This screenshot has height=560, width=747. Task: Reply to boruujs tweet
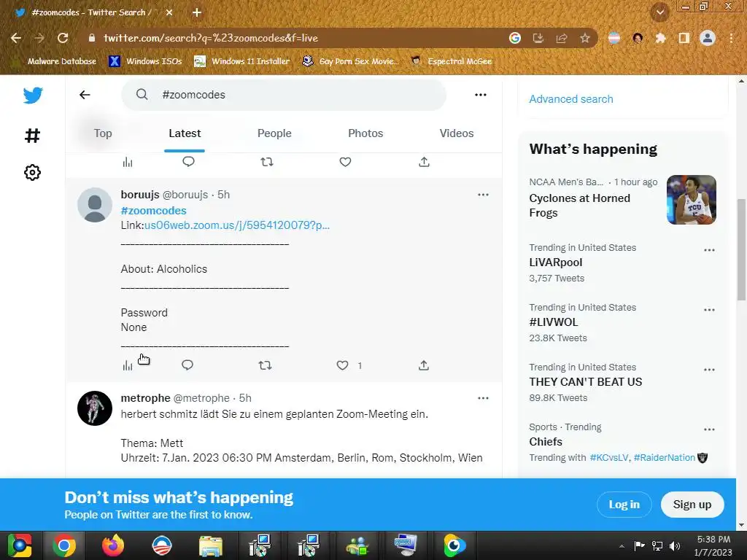[x=187, y=365]
